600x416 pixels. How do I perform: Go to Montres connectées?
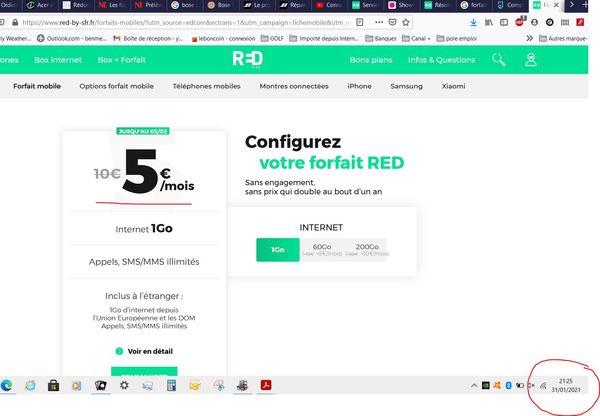click(294, 86)
